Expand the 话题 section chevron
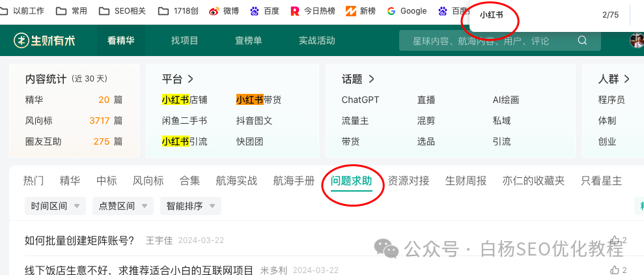 (371, 79)
